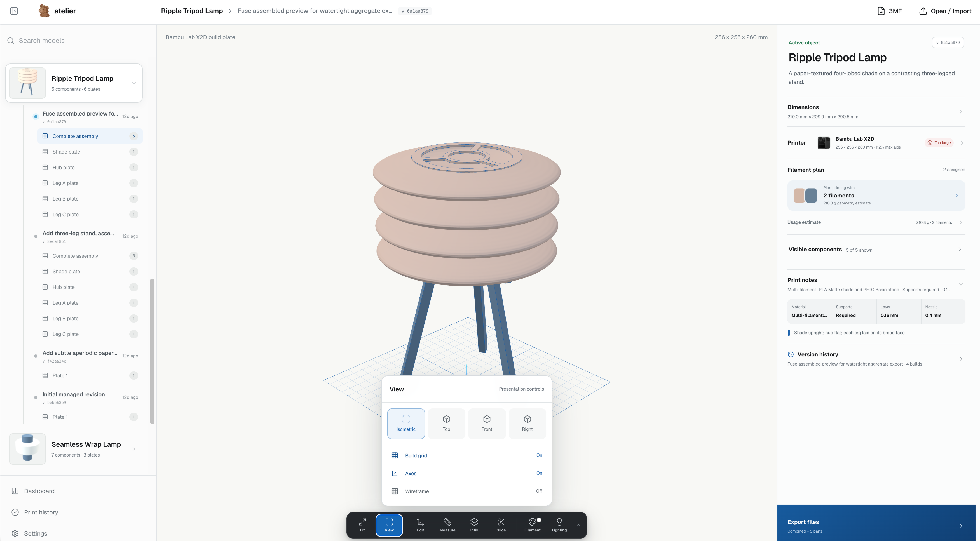
Task: Click the blue-gray filament swatch
Action: [x=811, y=196]
